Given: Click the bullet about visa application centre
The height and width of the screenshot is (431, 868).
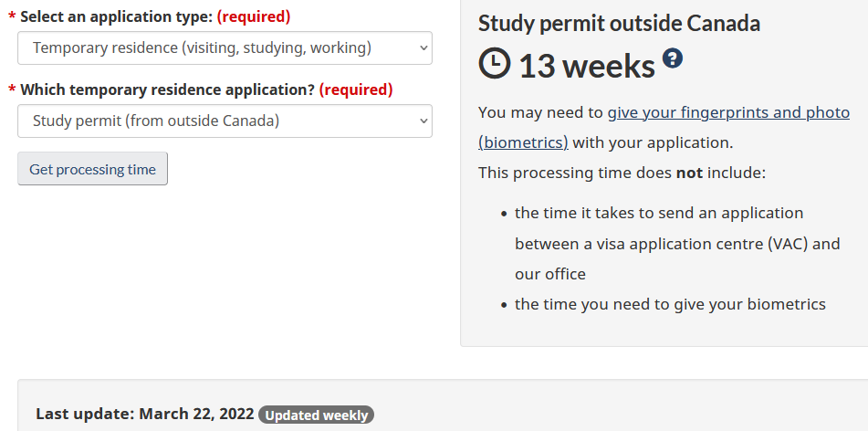Looking at the screenshot, I should (676, 243).
